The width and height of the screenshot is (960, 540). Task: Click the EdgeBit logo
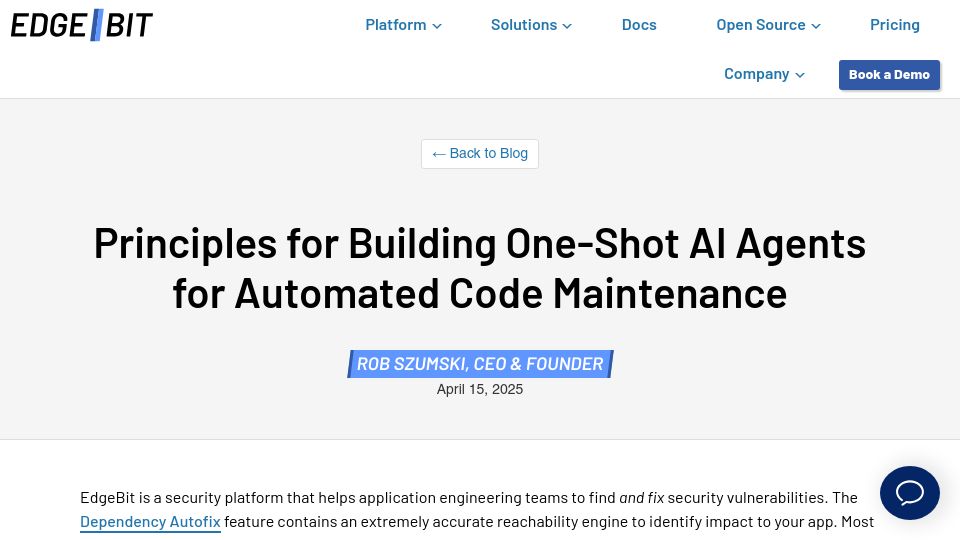(81, 25)
